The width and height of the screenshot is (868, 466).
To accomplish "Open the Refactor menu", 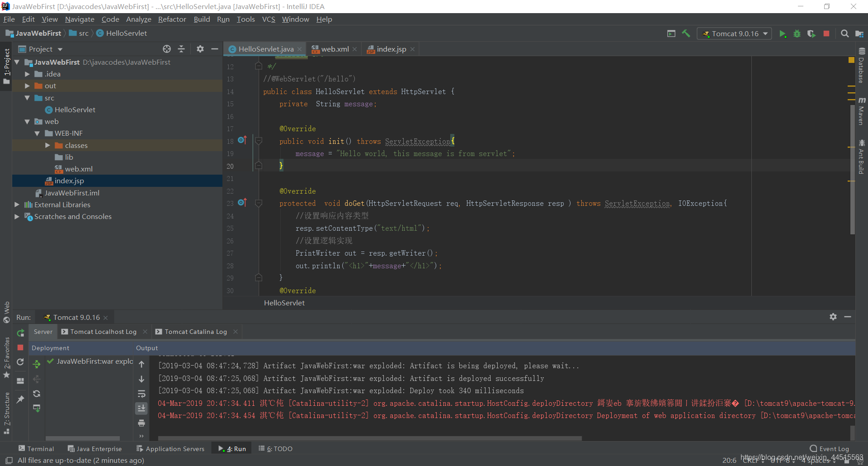I will click(172, 19).
